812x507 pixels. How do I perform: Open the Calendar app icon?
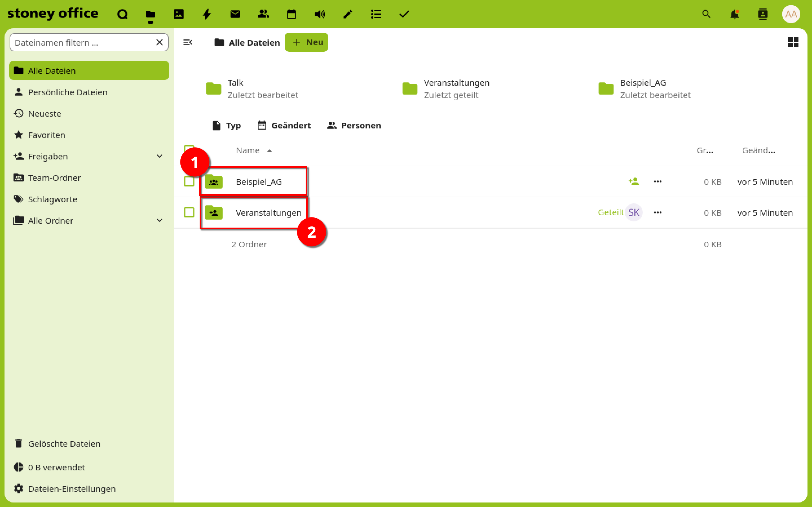(291, 14)
